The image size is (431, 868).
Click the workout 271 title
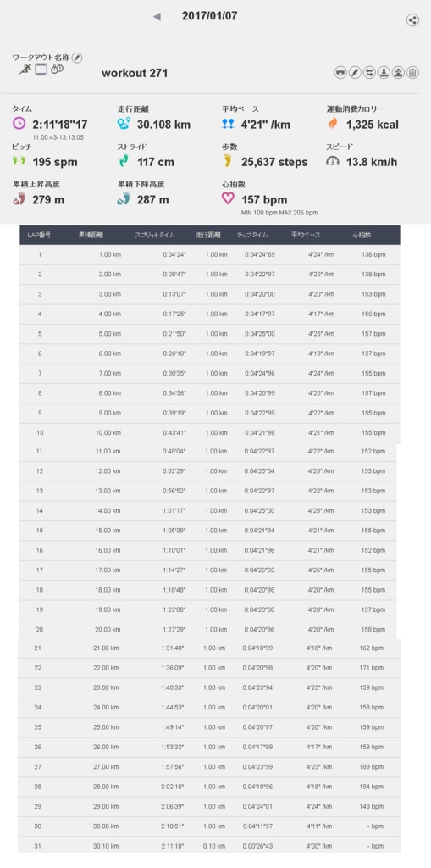135,73
